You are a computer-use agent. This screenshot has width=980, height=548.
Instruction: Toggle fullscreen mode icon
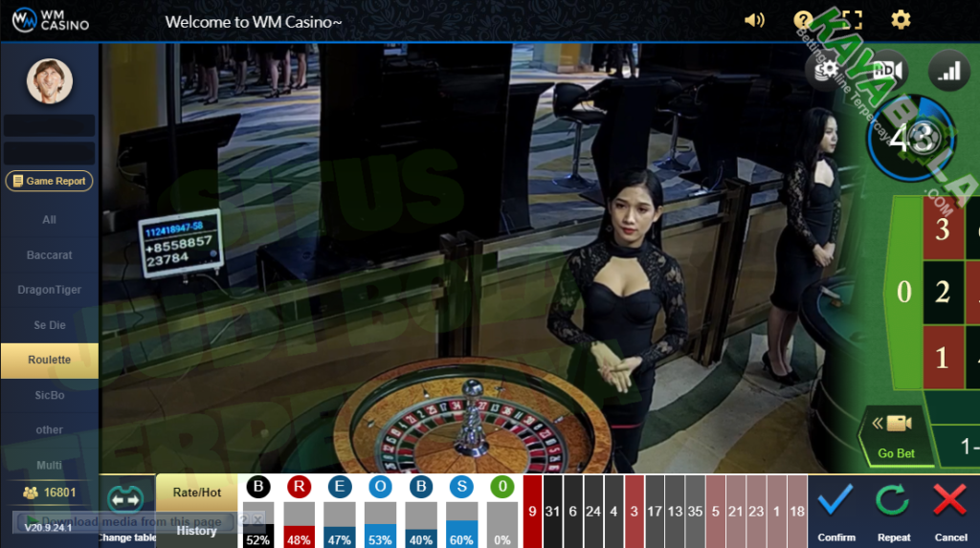(x=852, y=20)
